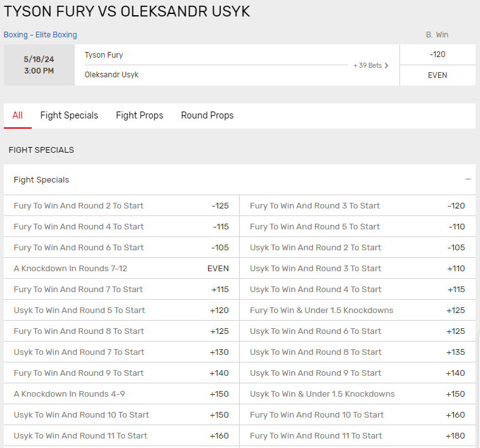Screen dimensions: 480x448
Task: Choose Usyk To Win And Round 2 To Start
Action: pyautogui.click(x=358, y=247)
